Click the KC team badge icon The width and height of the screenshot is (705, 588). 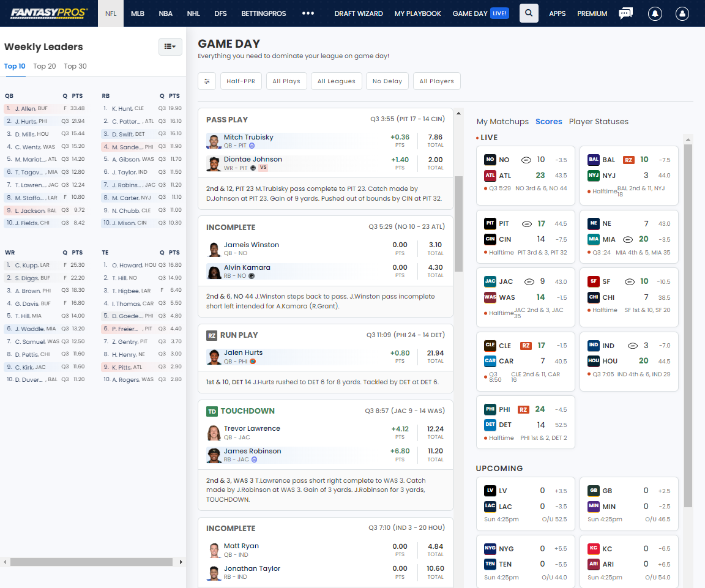click(x=594, y=548)
